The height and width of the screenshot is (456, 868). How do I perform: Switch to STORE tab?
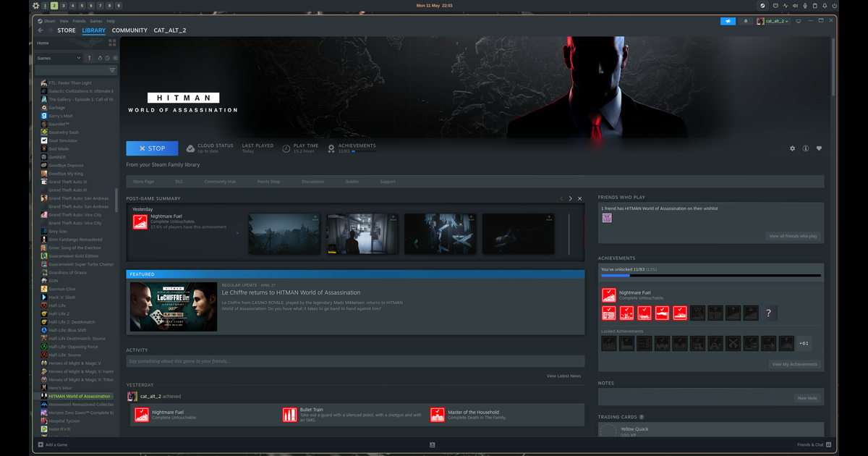(67, 30)
